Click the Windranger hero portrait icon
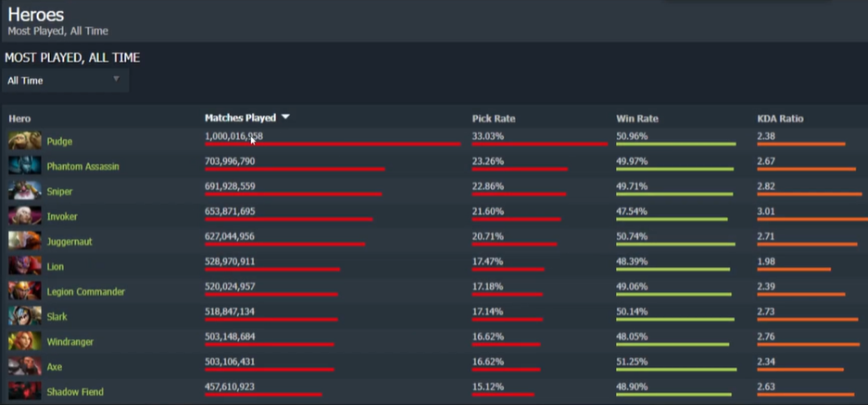The width and height of the screenshot is (868, 405). click(x=24, y=341)
